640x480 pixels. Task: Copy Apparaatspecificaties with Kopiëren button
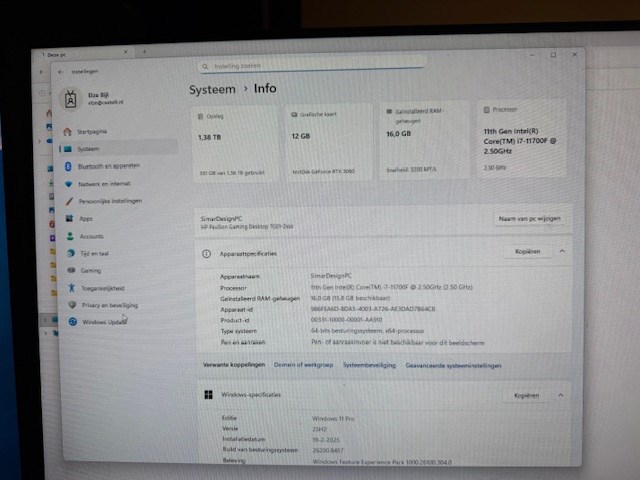coord(527,251)
